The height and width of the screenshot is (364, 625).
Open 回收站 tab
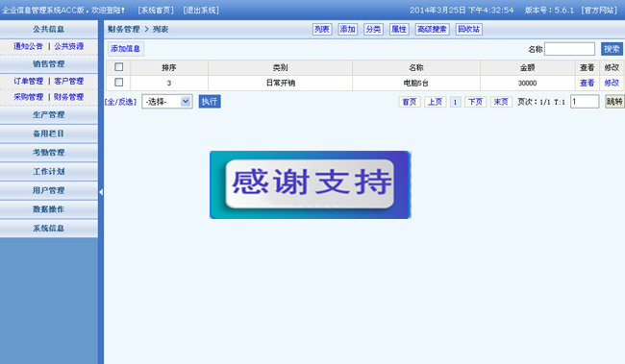click(469, 29)
